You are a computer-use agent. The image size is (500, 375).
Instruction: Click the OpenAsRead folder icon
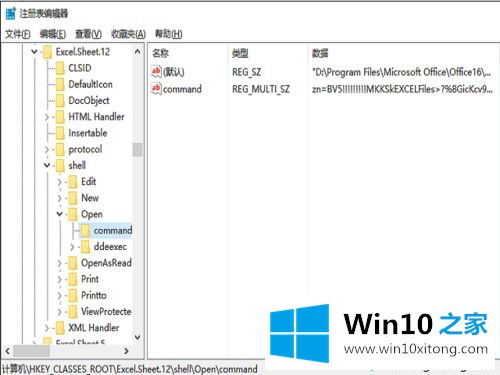click(73, 263)
